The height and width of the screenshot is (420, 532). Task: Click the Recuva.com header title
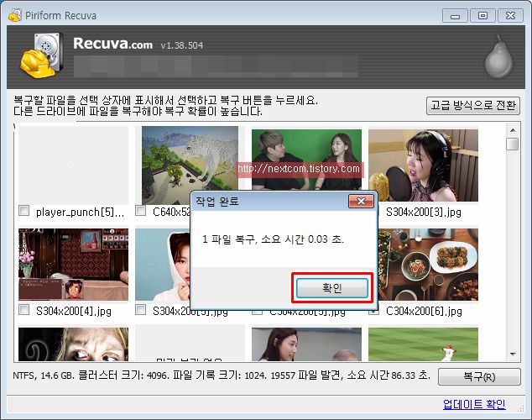112,44
